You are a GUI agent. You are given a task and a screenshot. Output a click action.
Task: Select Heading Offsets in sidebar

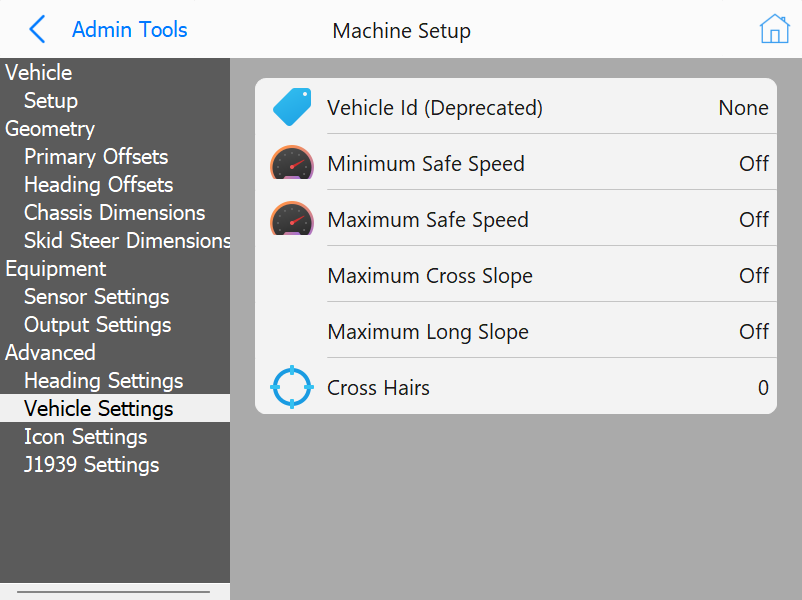tap(115, 185)
